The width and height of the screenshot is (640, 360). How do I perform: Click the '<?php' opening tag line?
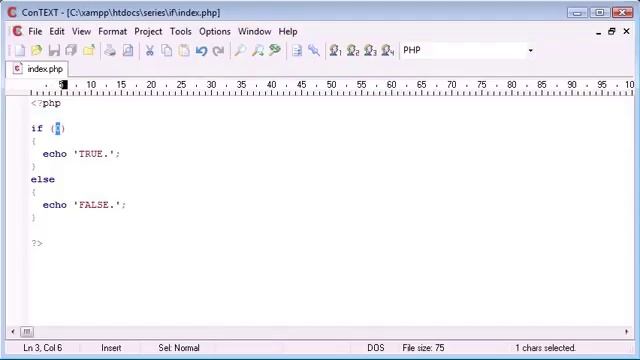coord(46,103)
